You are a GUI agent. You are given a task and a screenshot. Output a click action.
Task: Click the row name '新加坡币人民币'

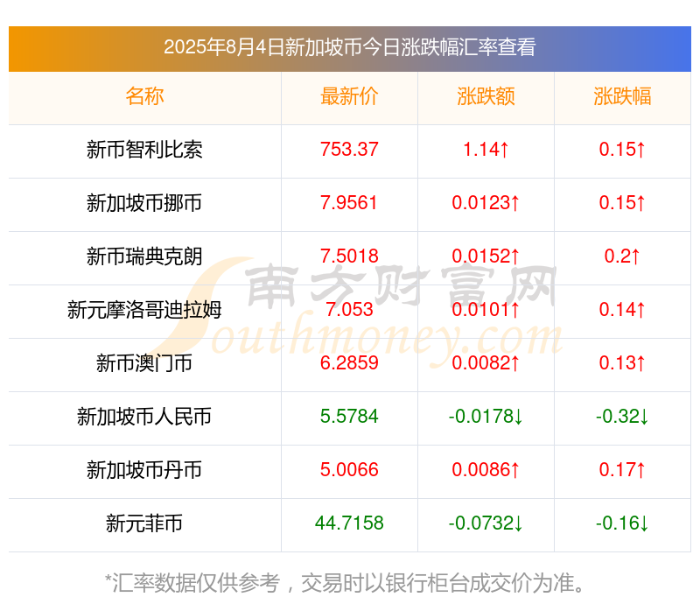pyautogui.click(x=144, y=417)
